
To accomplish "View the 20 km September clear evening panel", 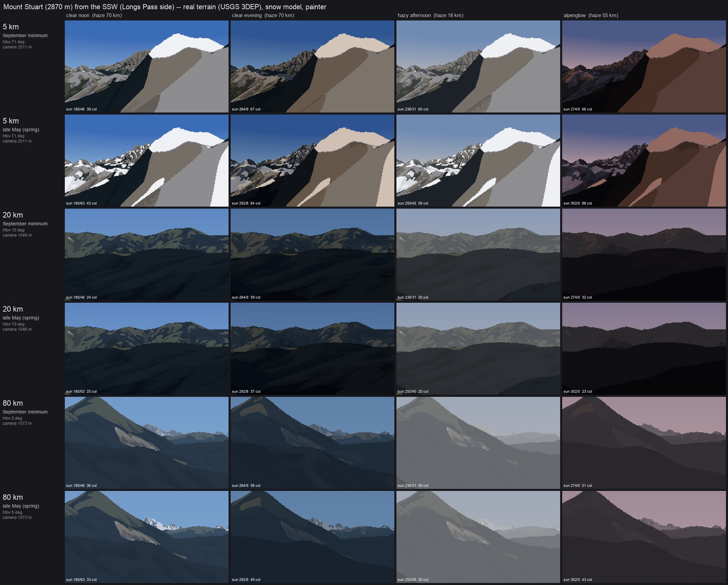I will (312, 255).
